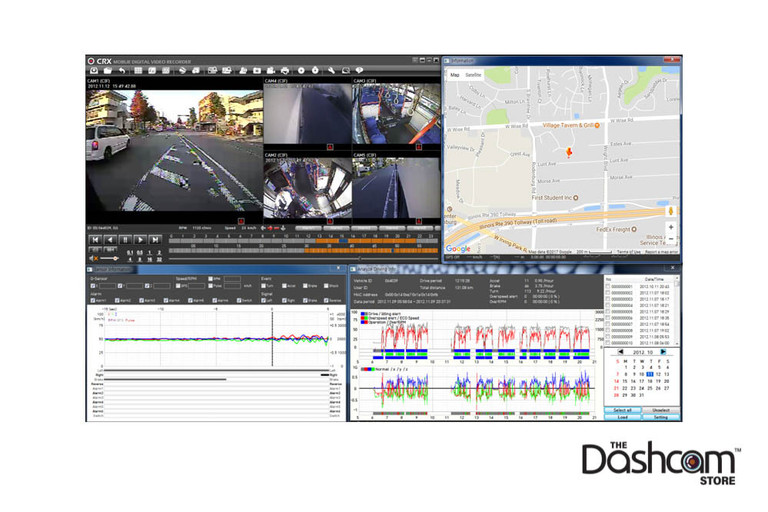768x512 pixels.
Task: Toggle the Alarm1 checkbox
Action: pos(91,299)
